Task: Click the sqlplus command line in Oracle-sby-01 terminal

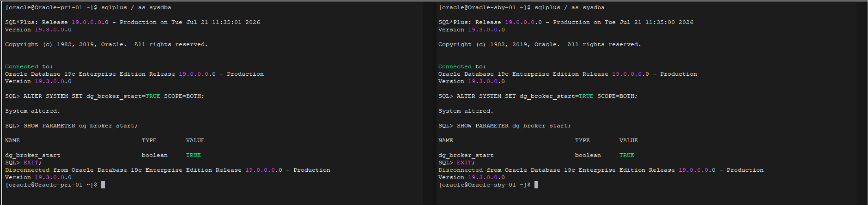Action: [x=522, y=7]
